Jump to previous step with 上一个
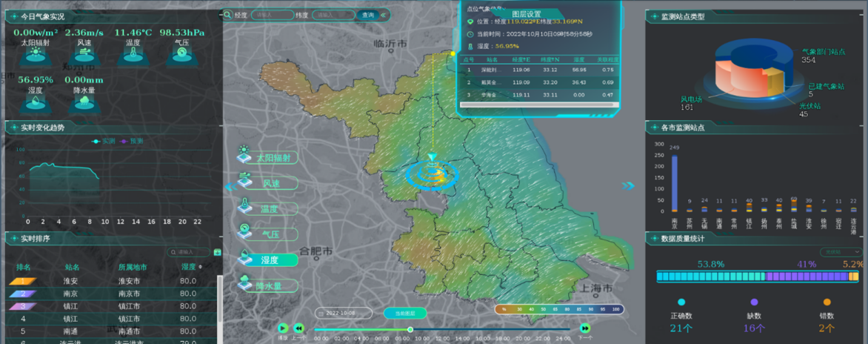Viewport: 868px width, 344px height. click(298, 328)
